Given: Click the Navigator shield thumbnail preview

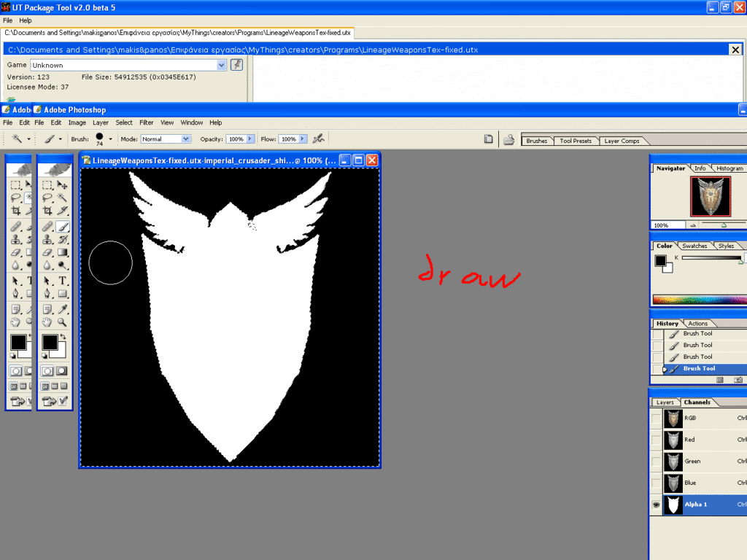Looking at the screenshot, I should coord(710,197).
